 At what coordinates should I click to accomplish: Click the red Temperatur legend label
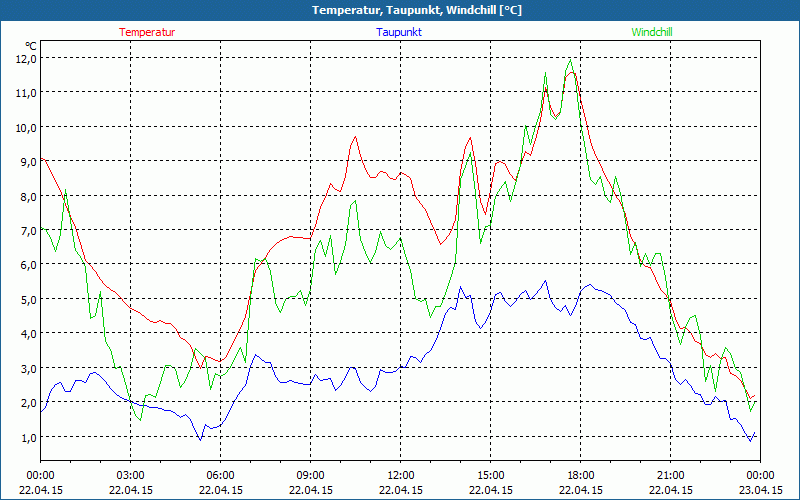click(x=147, y=32)
